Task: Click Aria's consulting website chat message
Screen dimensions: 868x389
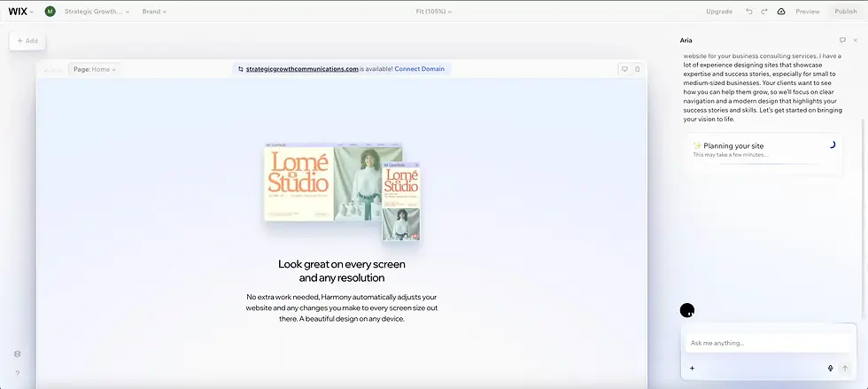Action: (763, 87)
